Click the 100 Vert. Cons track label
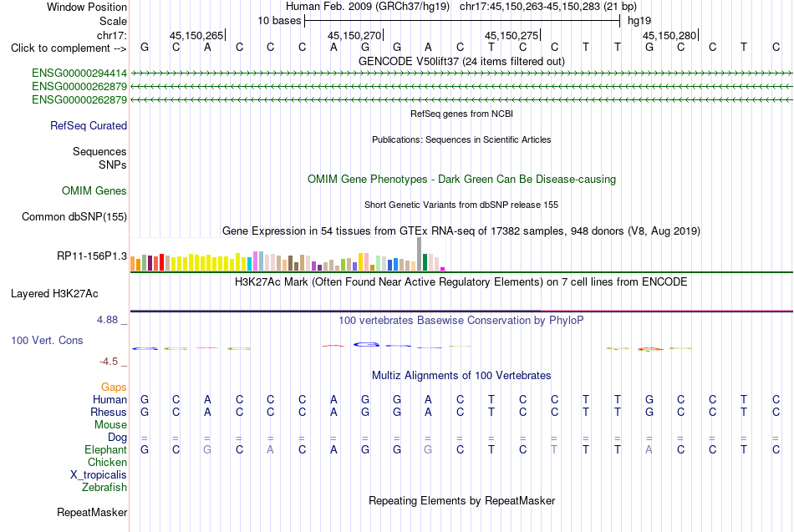 click(x=47, y=340)
